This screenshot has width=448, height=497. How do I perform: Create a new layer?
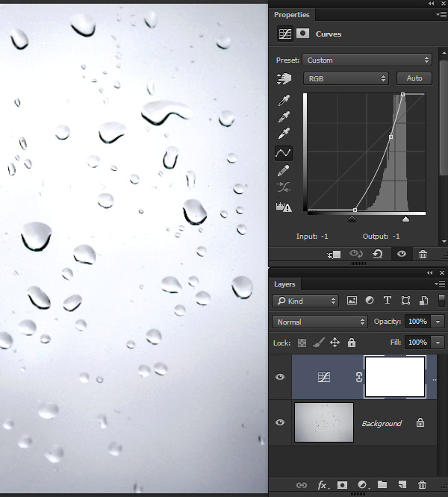[402, 484]
